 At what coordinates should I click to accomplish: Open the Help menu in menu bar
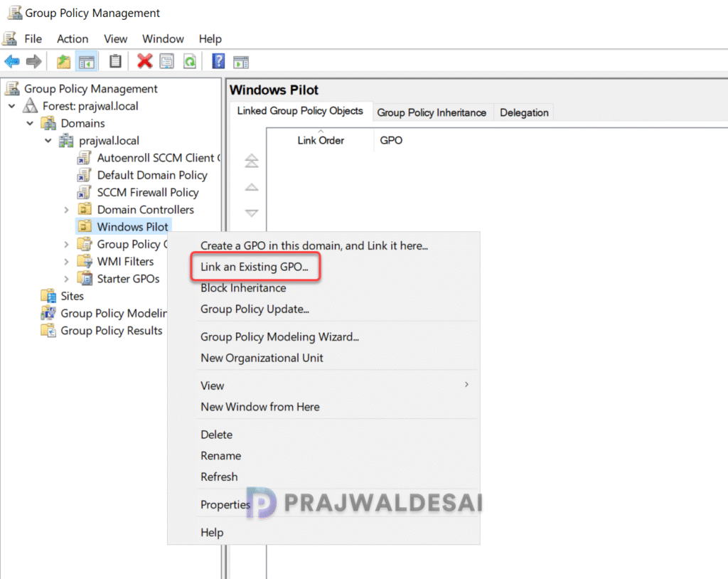click(x=210, y=38)
